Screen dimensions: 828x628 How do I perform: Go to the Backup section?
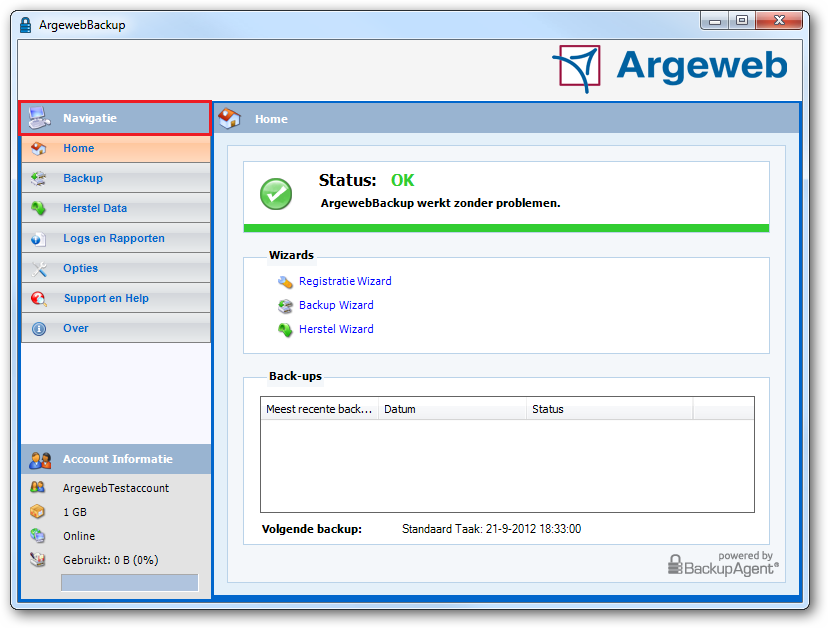point(116,179)
